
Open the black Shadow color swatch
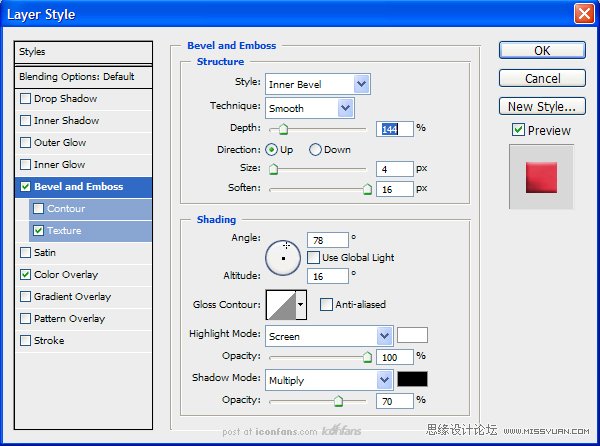412,379
